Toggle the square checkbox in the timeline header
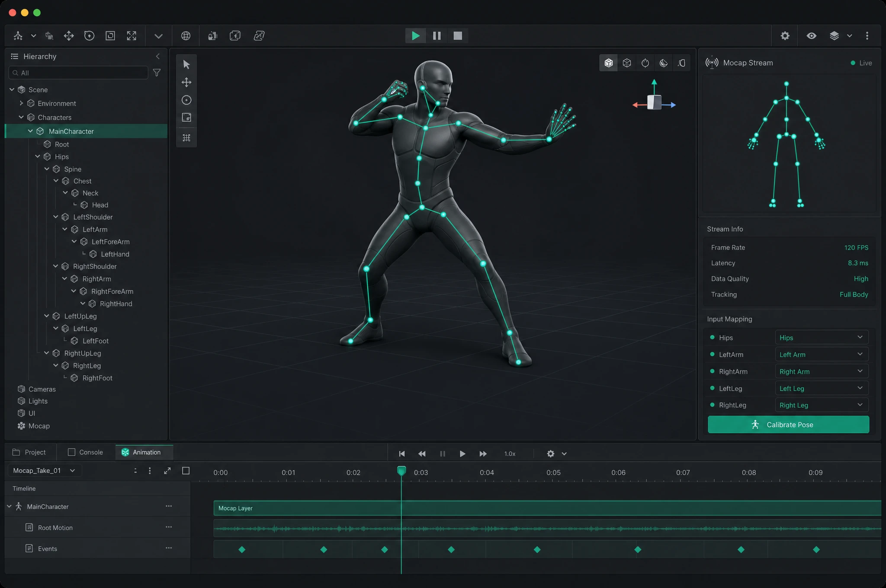The width and height of the screenshot is (886, 588). click(186, 471)
